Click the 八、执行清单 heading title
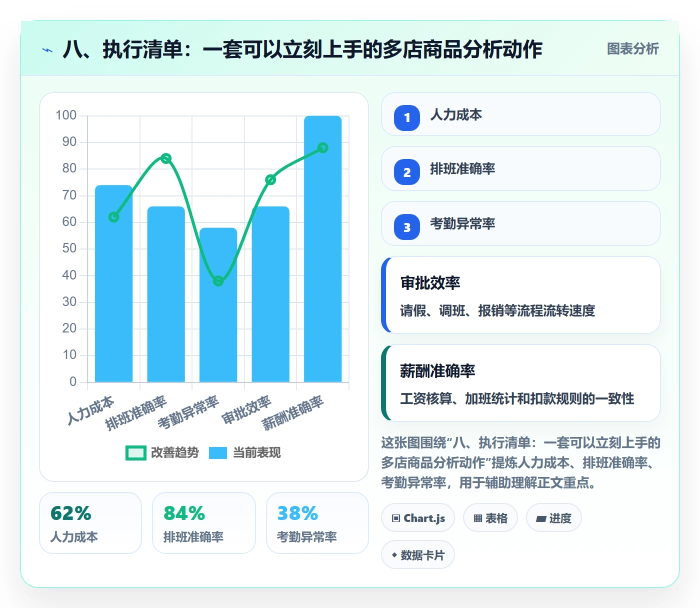The height and width of the screenshot is (608, 700). pyautogui.click(x=302, y=49)
